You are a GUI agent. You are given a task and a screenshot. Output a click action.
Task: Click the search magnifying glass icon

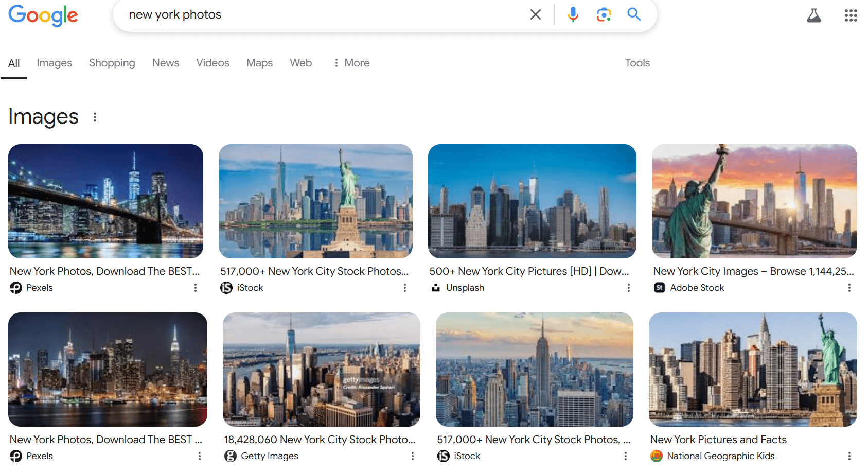click(633, 14)
